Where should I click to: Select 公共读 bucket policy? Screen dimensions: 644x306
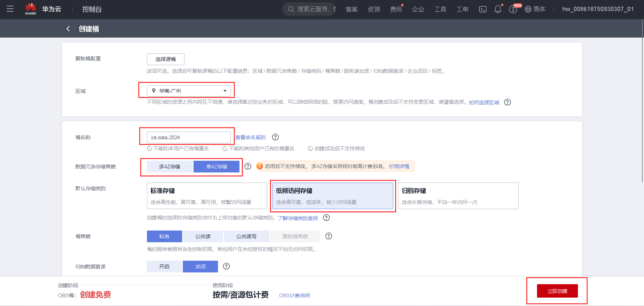point(203,236)
